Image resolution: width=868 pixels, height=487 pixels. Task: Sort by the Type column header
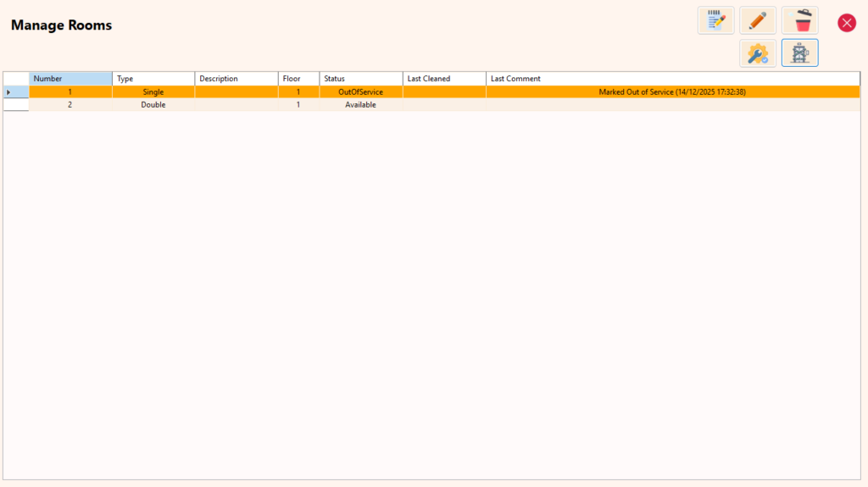[153, 79]
